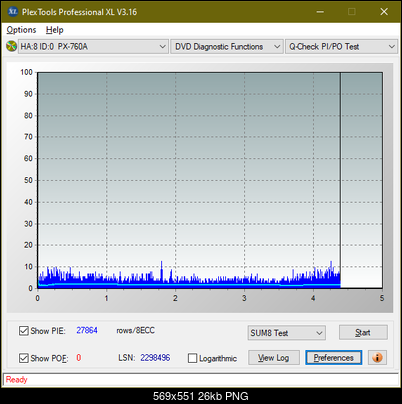The image size is (402, 404).
Task: Click the PlexTools XL app icon in title bar
Action: 13,12
